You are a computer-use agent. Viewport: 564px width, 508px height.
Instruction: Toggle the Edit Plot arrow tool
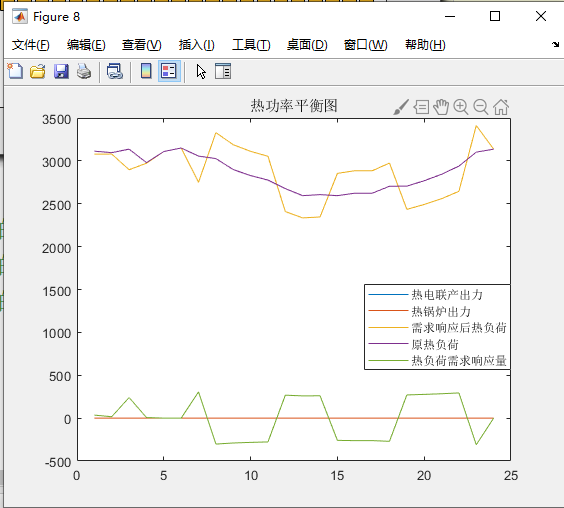pyautogui.click(x=201, y=71)
